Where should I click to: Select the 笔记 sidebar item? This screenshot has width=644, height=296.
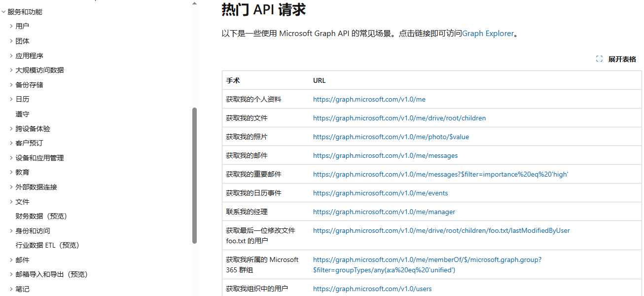(22, 289)
